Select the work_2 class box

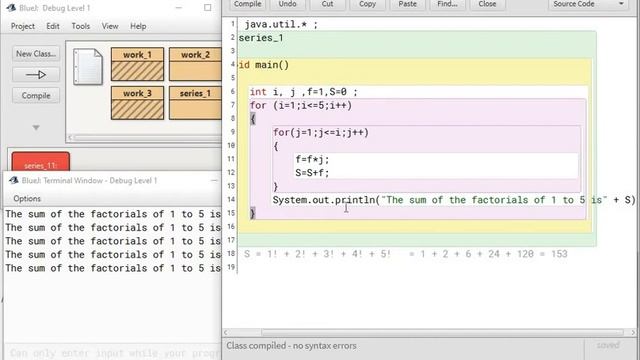195,64
